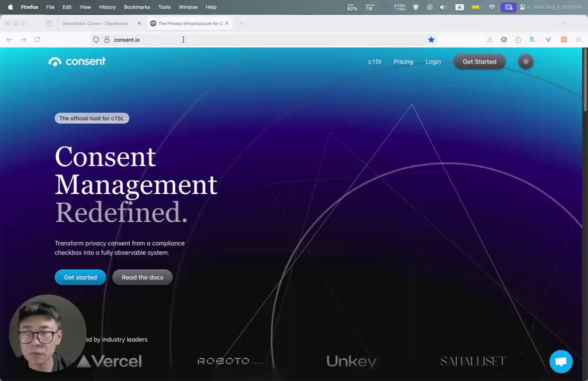Click the menu bar date and time
The height and width of the screenshot is (381, 588).
pos(558,7)
